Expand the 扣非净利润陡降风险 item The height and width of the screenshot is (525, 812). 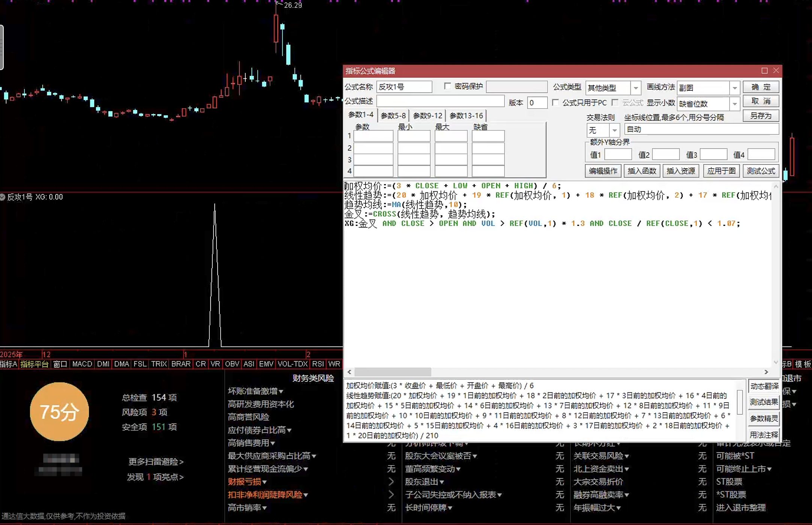268,495
